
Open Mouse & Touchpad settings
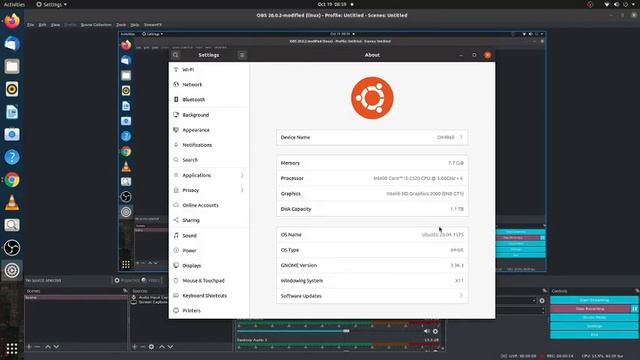209,281
